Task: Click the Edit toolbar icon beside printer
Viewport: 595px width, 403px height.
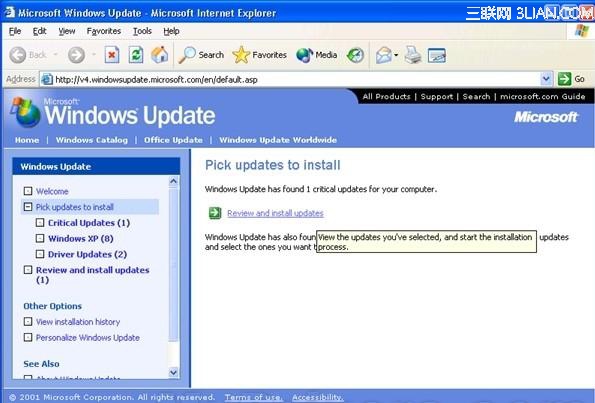Action: [437, 55]
